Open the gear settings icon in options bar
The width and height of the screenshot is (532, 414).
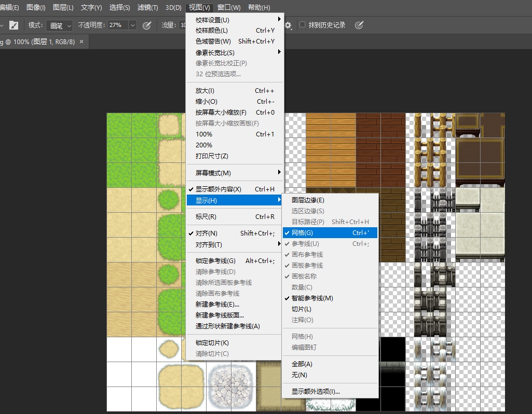click(x=288, y=25)
